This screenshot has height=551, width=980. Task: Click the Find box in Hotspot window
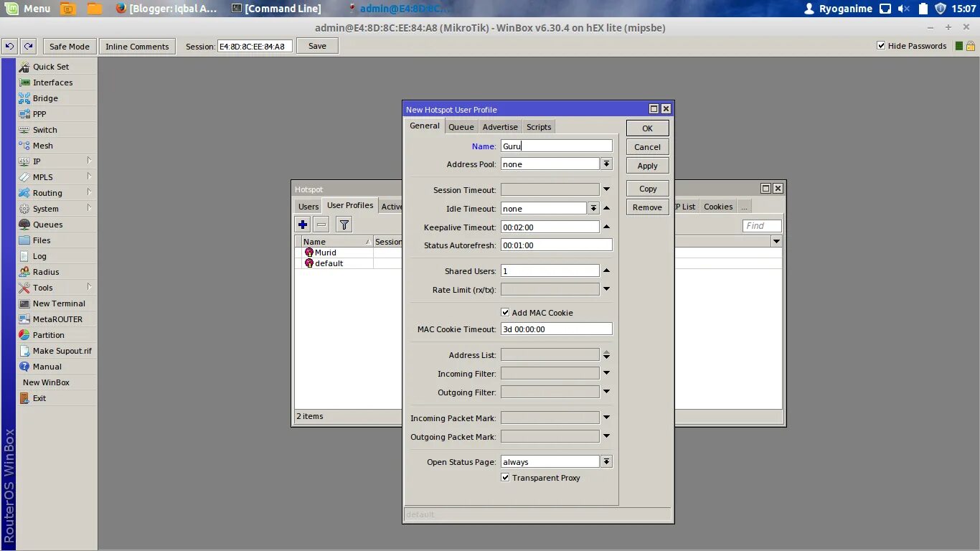point(762,225)
